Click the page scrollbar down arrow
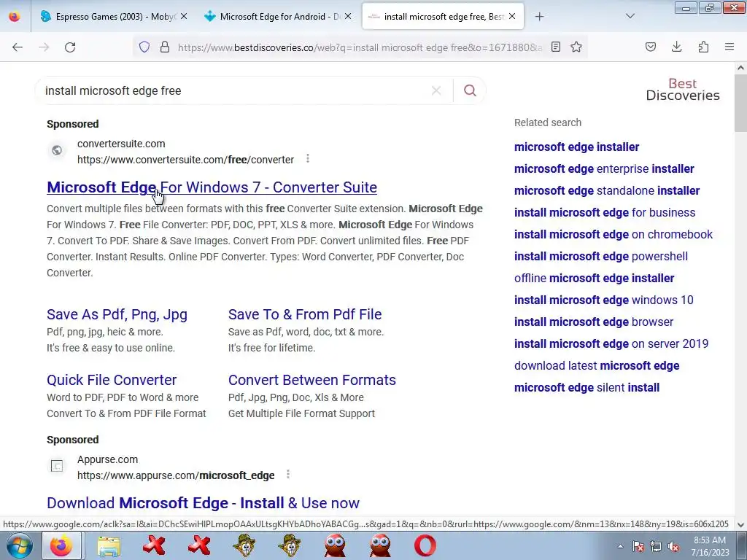Image resolution: width=747 pixels, height=560 pixels. coord(740,524)
